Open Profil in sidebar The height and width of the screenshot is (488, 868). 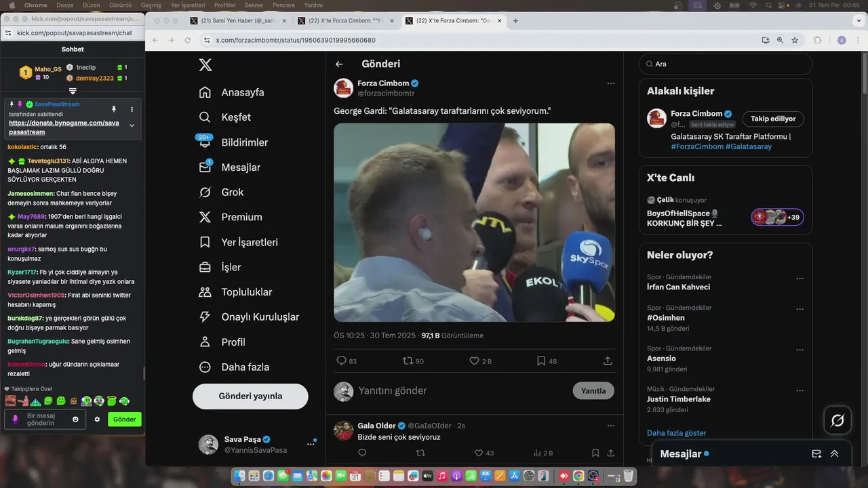(x=222, y=342)
